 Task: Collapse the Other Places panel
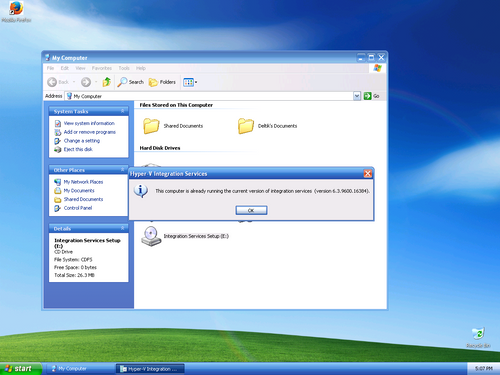123,170
